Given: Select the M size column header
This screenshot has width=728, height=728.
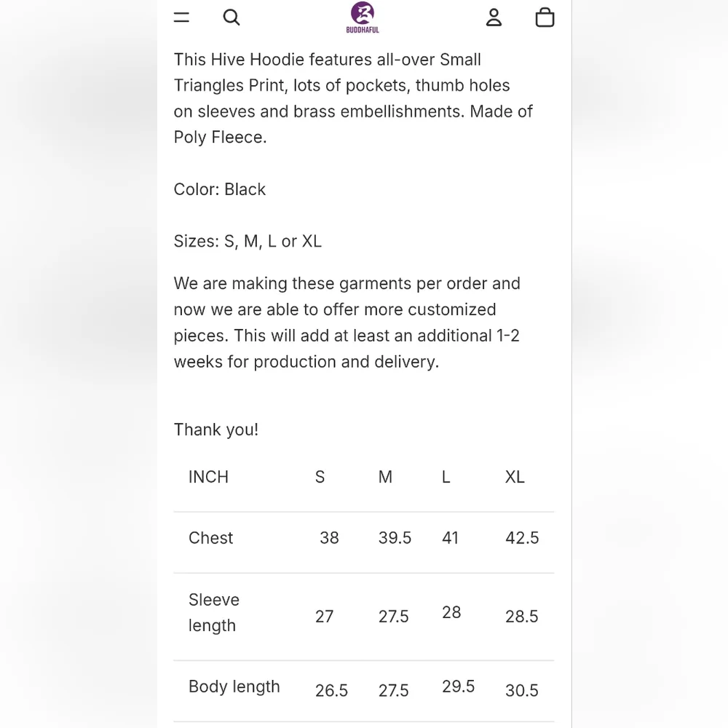Looking at the screenshot, I should [385, 477].
